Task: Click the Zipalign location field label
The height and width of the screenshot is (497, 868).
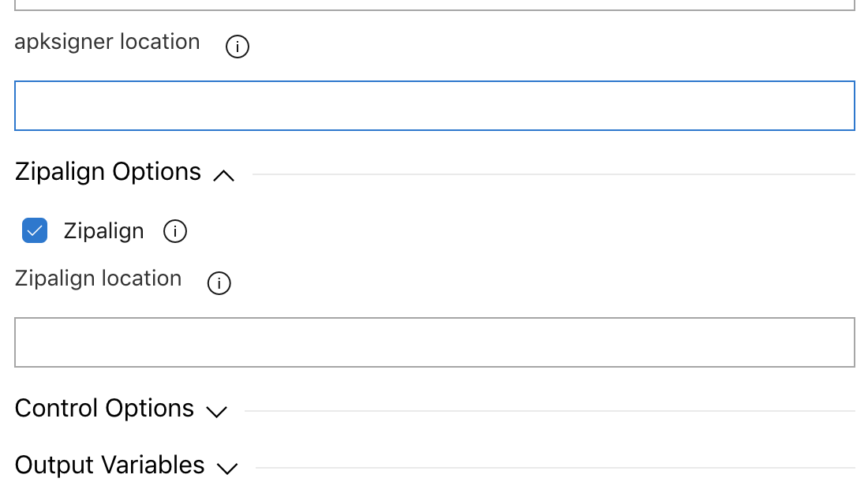Action: click(x=99, y=278)
